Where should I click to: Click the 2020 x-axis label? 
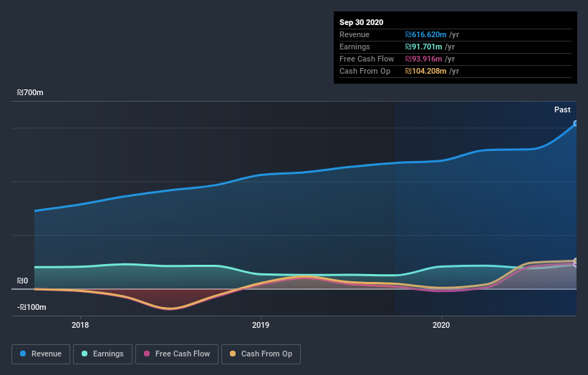[441, 325]
